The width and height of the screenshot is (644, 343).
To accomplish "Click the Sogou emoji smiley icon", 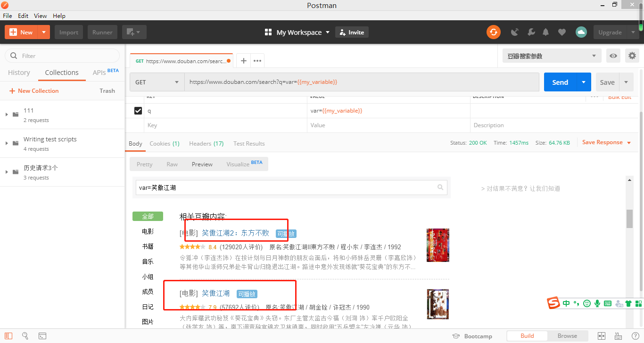I will [587, 303].
